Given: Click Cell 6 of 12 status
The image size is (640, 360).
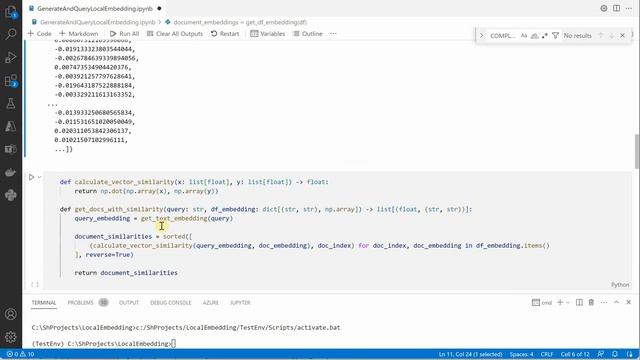Looking at the screenshot, I should tap(575, 354).
